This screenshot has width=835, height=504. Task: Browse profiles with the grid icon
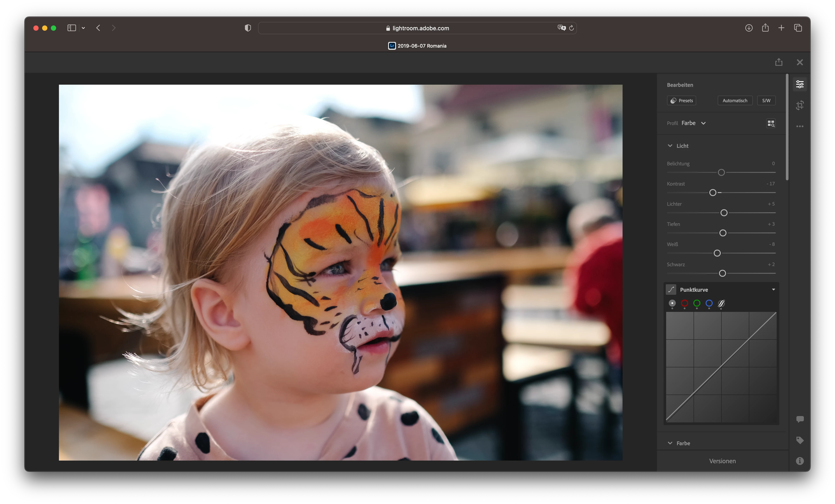(771, 123)
